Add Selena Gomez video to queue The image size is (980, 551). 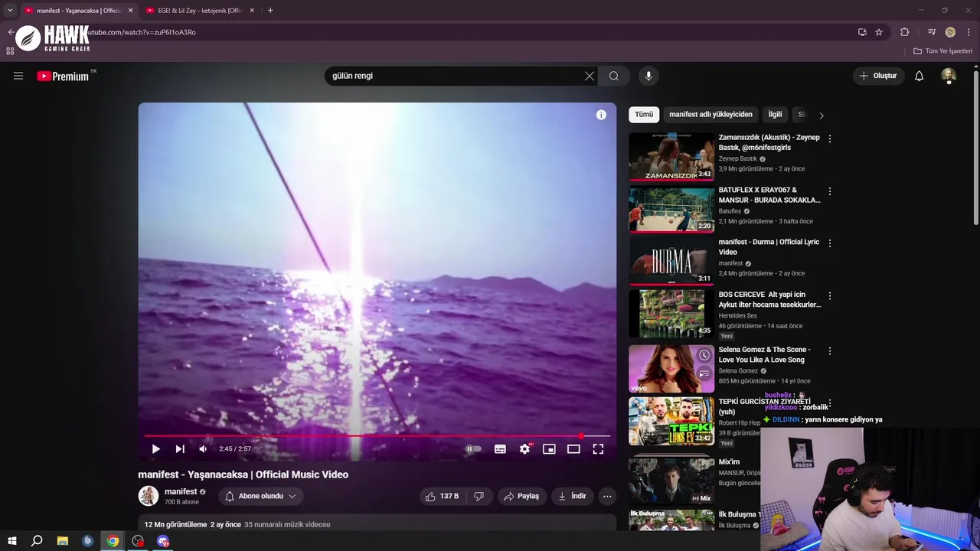tap(704, 373)
